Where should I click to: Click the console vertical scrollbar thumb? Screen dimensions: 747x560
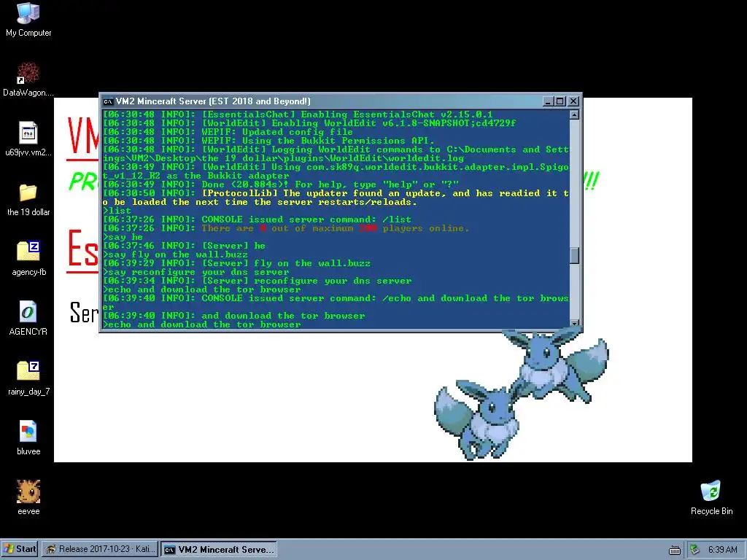575,255
